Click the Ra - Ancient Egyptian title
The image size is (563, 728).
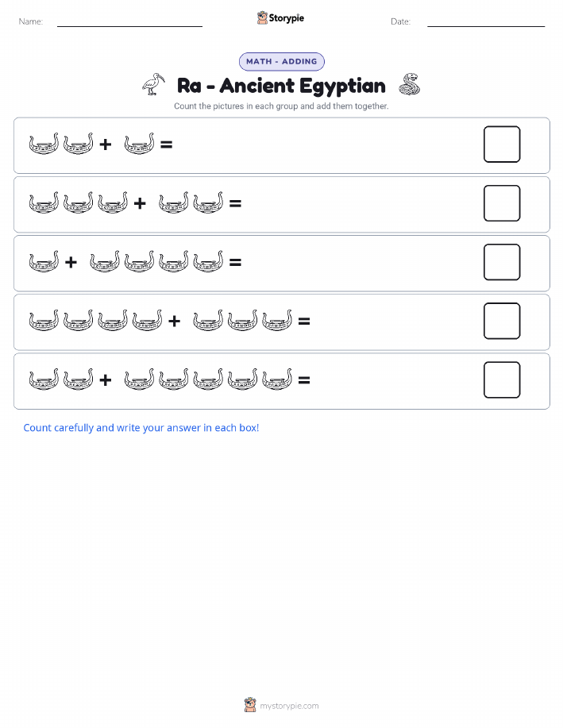281,86
